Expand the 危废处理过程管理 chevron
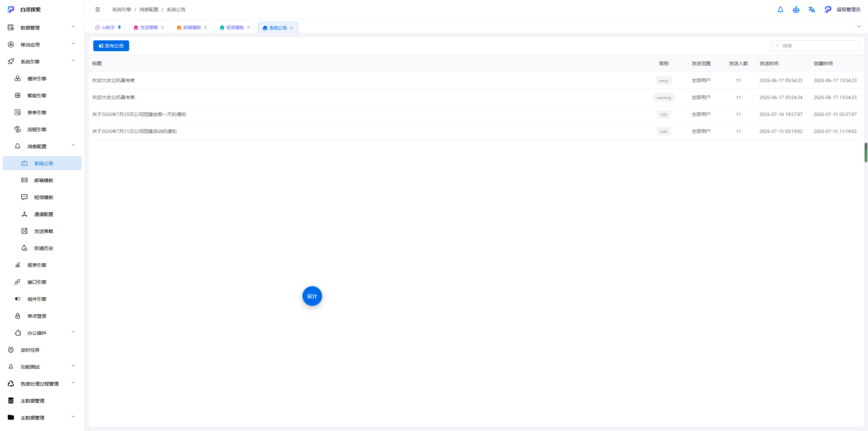Image resolution: width=868 pixels, height=431 pixels. click(73, 383)
